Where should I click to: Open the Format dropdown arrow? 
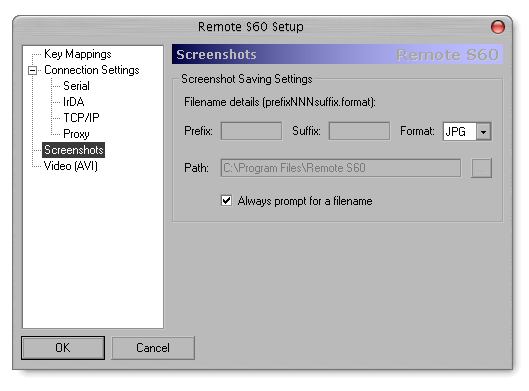point(483,131)
